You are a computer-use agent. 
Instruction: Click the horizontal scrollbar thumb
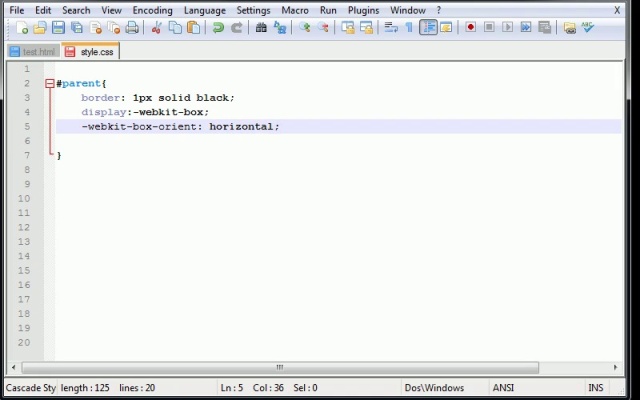click(x=280, y=367)
